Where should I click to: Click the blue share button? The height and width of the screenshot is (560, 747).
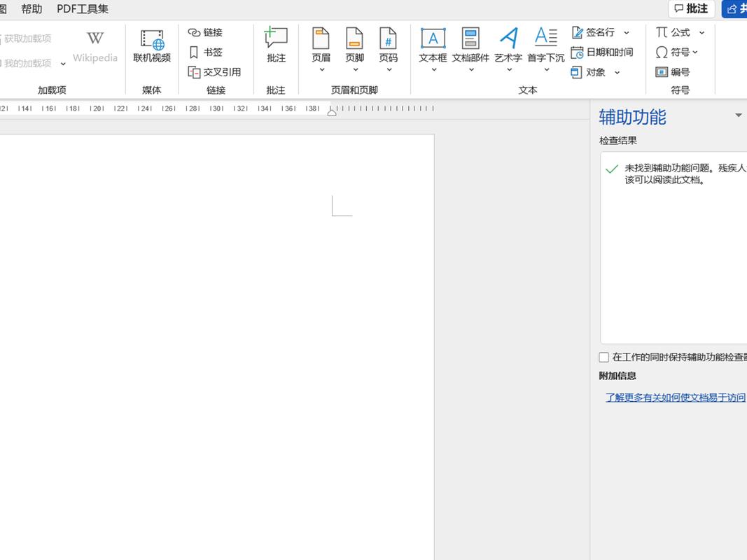pos(734,8)
